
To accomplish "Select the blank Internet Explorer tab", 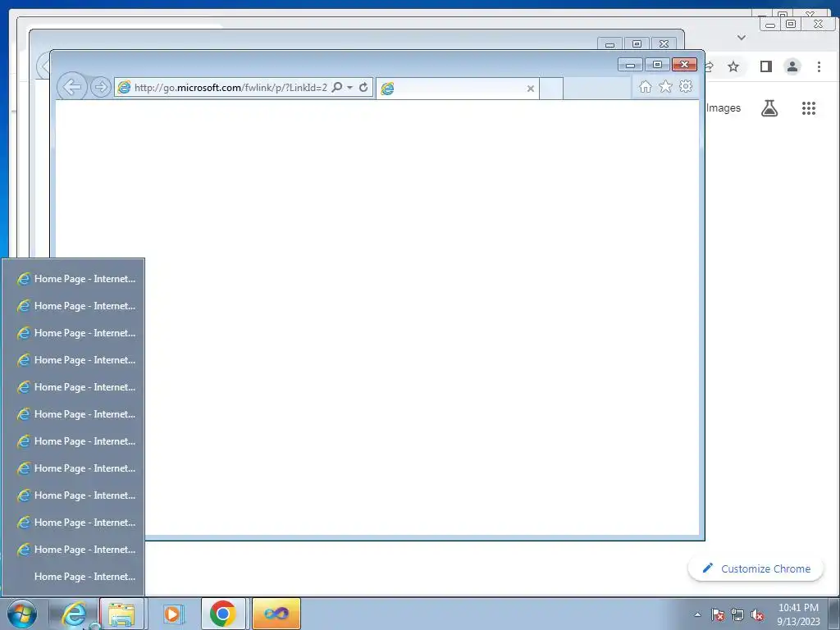I will point(458,89).
